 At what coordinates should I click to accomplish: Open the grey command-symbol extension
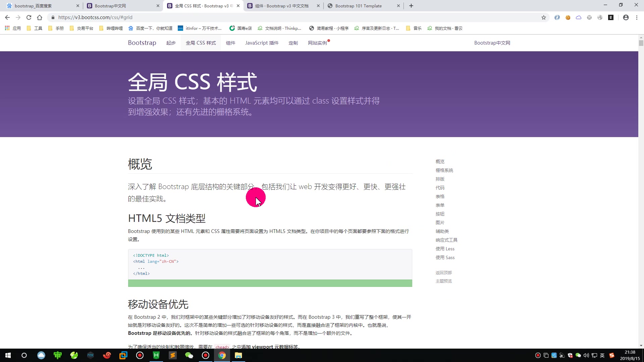click(x=589, y=17)
